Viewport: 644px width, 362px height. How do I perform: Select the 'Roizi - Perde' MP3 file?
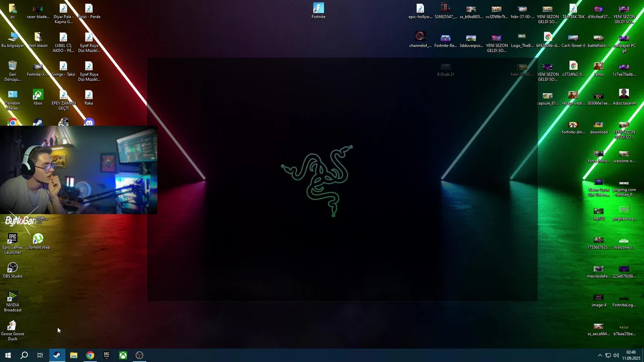[89, 11]
